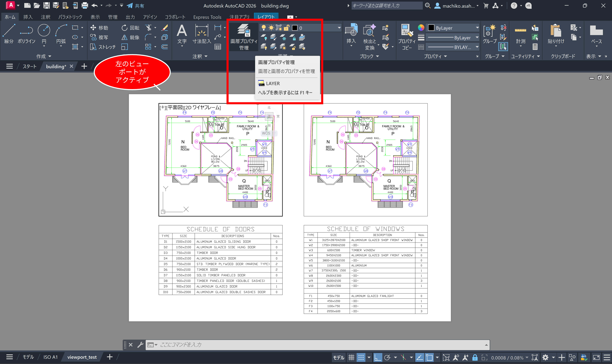612x364 pixels.
Task: Switch to the 注釈 ribbon tab
Action: 45,17
